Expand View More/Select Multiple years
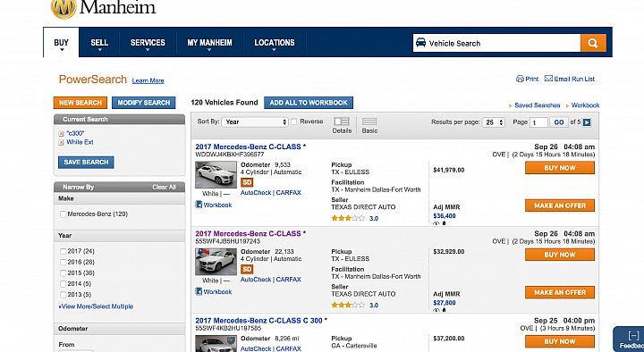 pyautogui.click(x=96, y=306)
